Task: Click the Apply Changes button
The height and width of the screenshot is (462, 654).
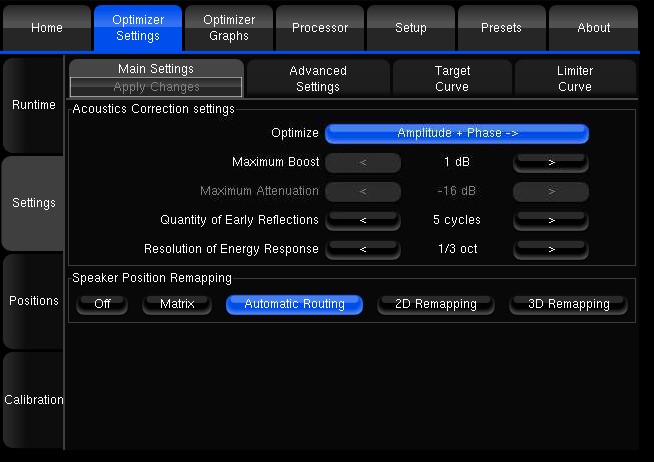Action: tap(156, 88)
